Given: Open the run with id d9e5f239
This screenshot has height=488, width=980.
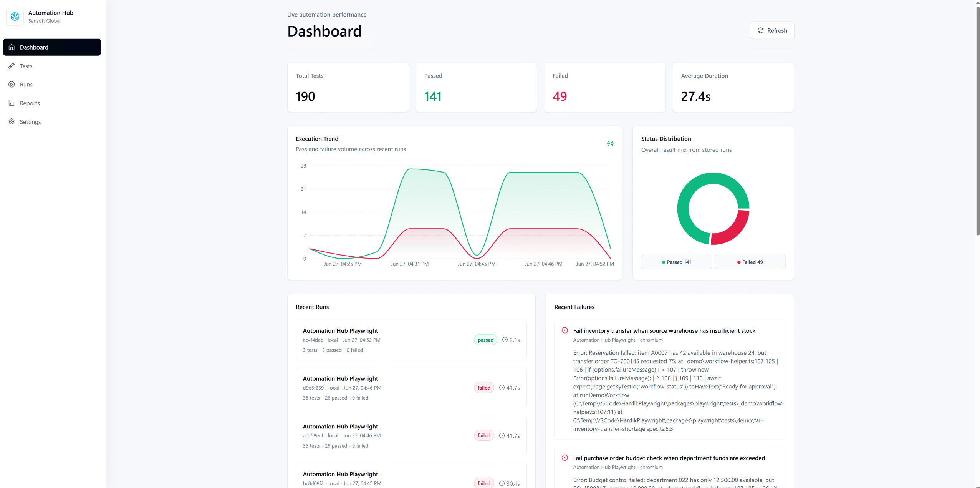Looking at the screenshot, I should 411,388.
